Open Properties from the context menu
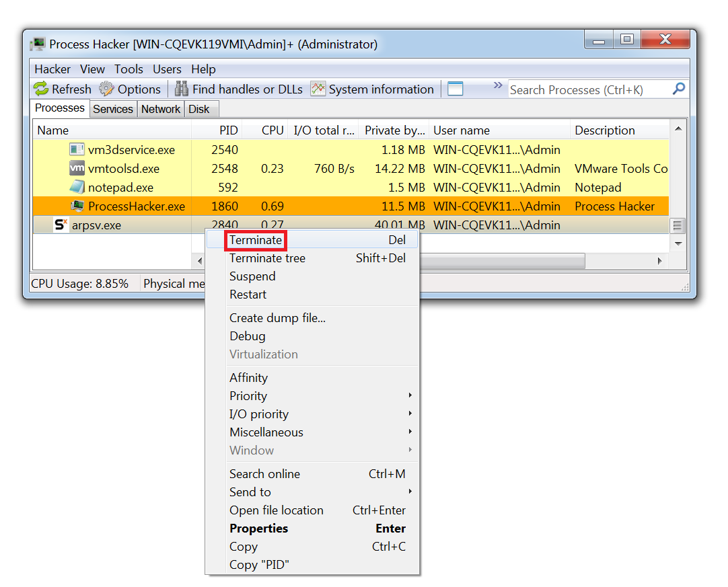Screen dimensions: 728x587 pos(312,528)
